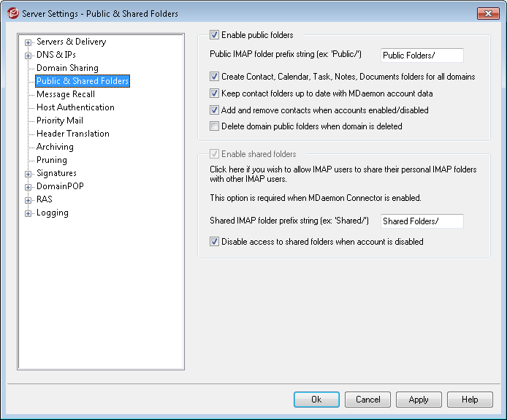Enable Delete domain public folders checkbox
The height and width of the screenshot is (420, 507).
click(214, 126)
